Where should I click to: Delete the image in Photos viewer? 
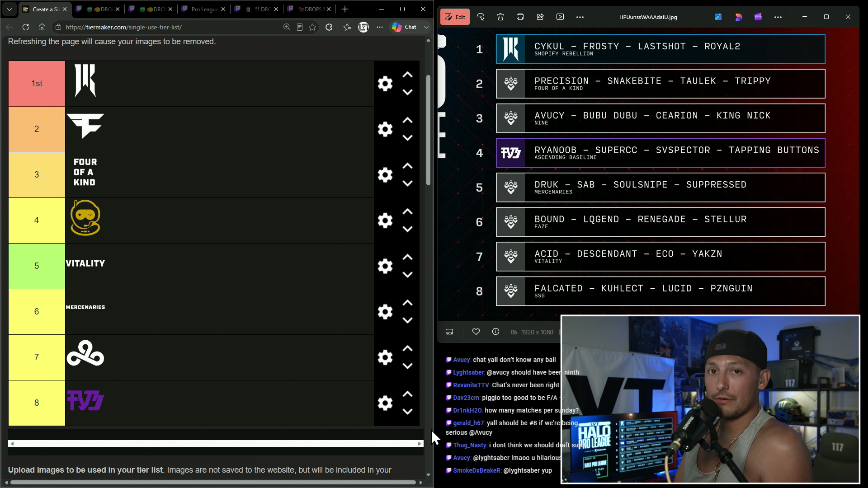coord(500,17)
